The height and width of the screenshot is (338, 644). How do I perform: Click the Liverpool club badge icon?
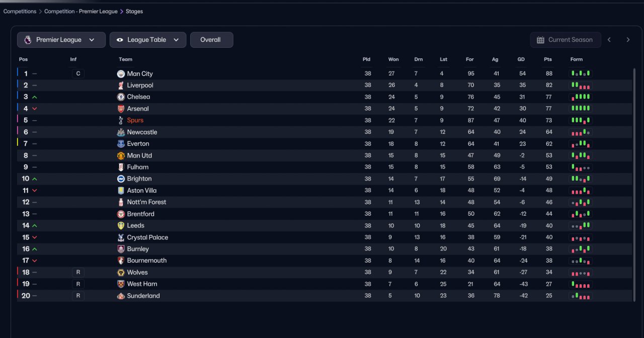(x=121, y=86)
